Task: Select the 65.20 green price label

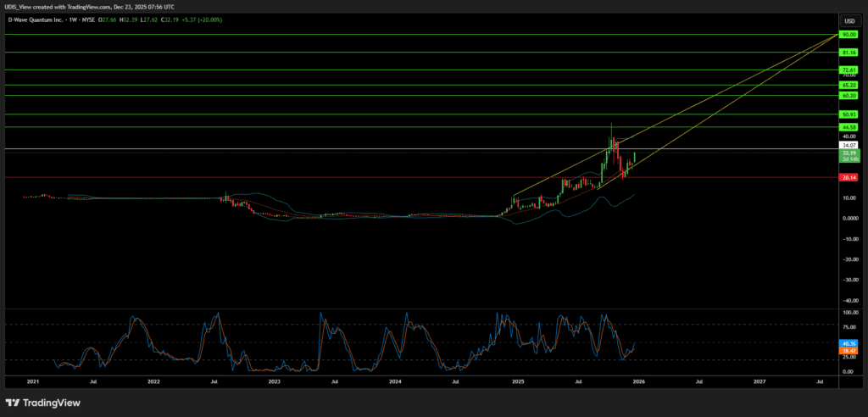Action: point(848,86)
